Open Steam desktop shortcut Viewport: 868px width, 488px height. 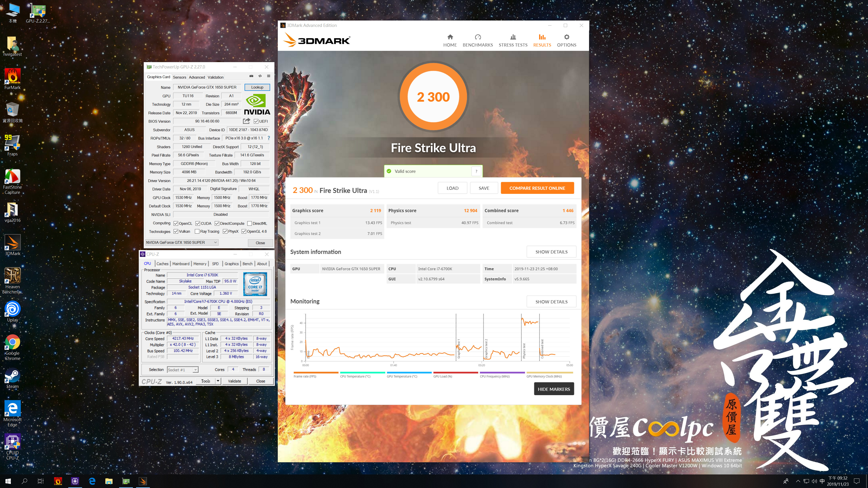pos(12,378)
